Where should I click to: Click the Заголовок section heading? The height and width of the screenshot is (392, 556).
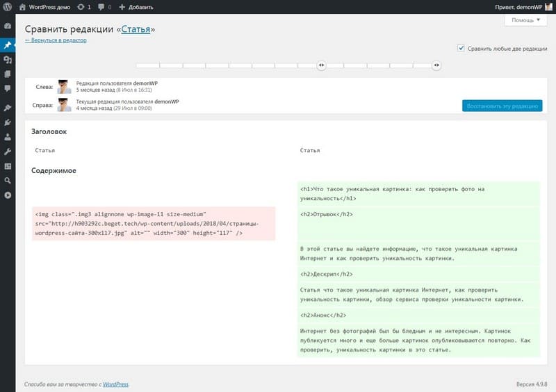49,131
